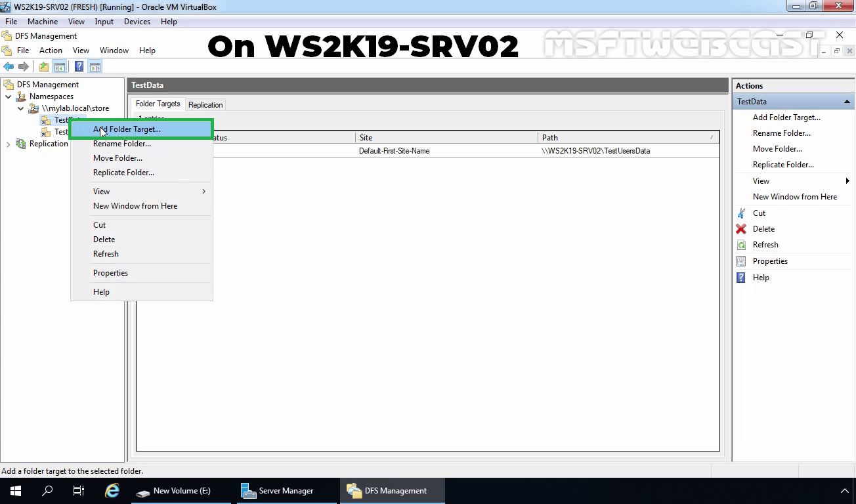The width and height of the screenshot is (856, 504).
Task: Click New Window from Here in the Actions pane
Action: point(796,196)
